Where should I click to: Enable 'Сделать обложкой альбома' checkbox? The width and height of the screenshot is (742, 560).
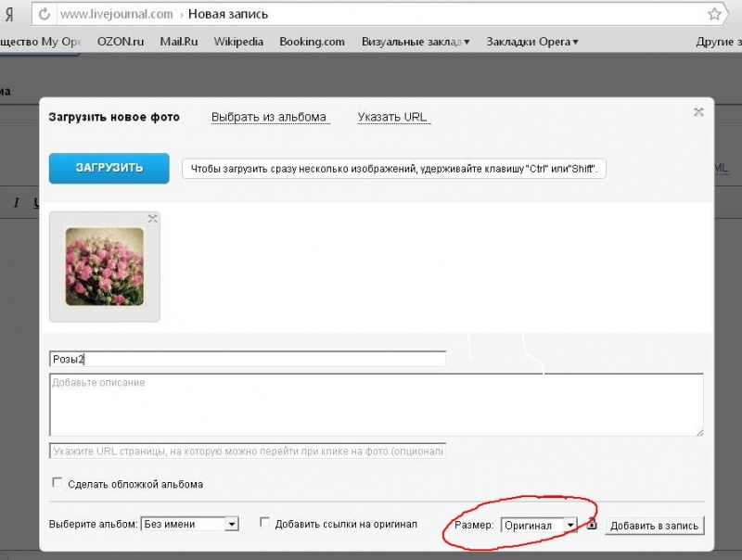58,483
